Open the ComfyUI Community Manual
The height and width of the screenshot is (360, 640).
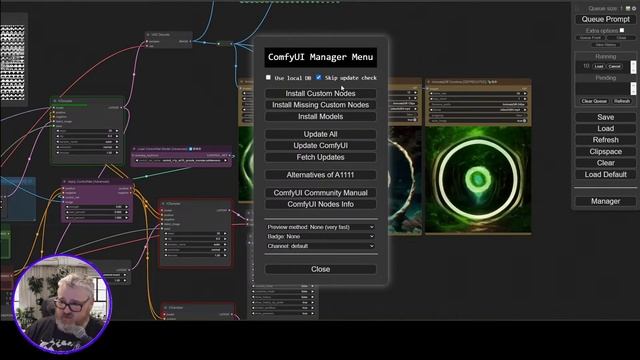point(320,193)
